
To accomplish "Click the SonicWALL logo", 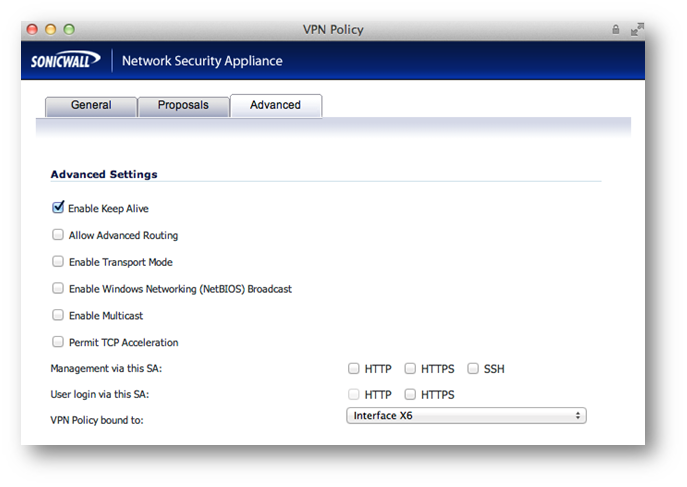I will click(65, 60).
